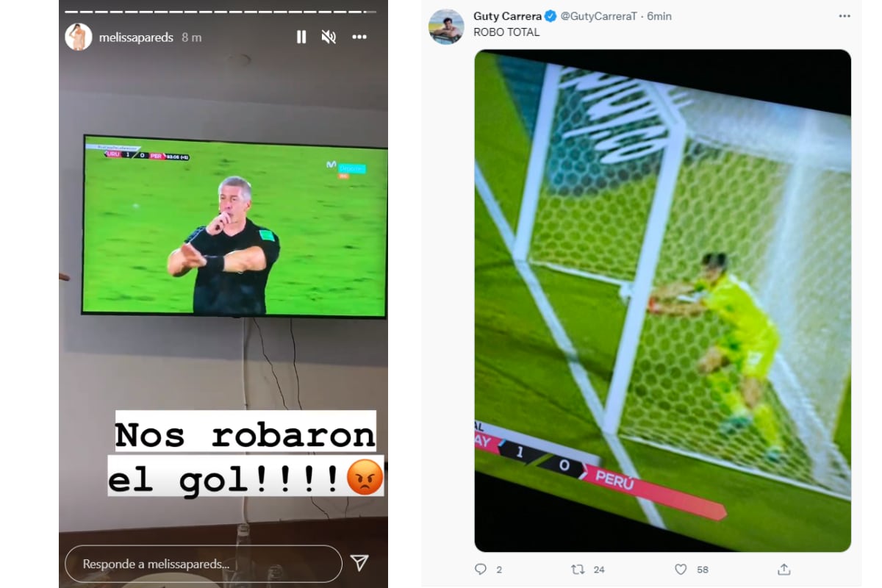882x588 pixels.
Task: Open the @GutyCarreraT handle link
Action: pos(598,16)
